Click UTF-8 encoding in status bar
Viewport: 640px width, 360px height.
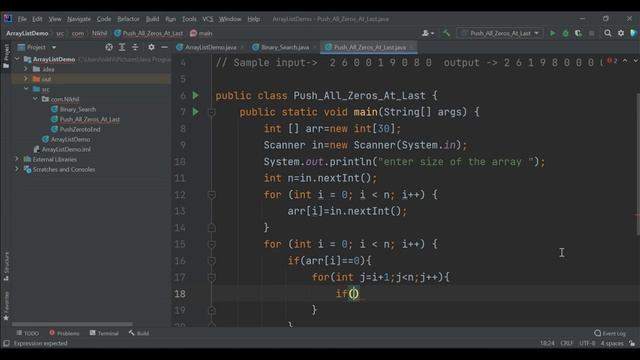(587, 343)
